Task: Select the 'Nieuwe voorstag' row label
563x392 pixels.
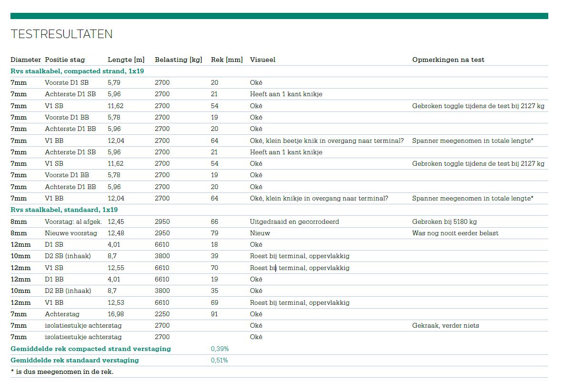Action: click(71, 233)
